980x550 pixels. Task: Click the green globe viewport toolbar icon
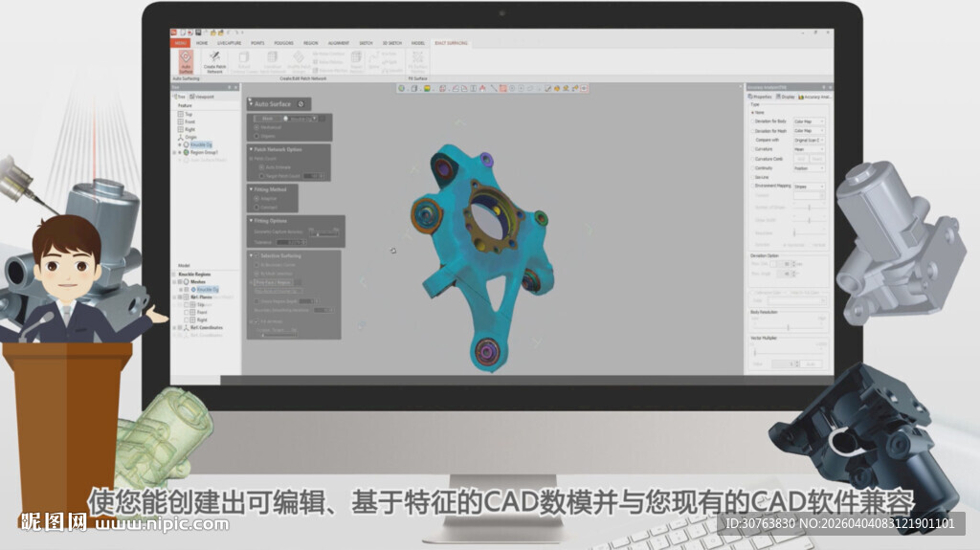click(x=402, y=89)
